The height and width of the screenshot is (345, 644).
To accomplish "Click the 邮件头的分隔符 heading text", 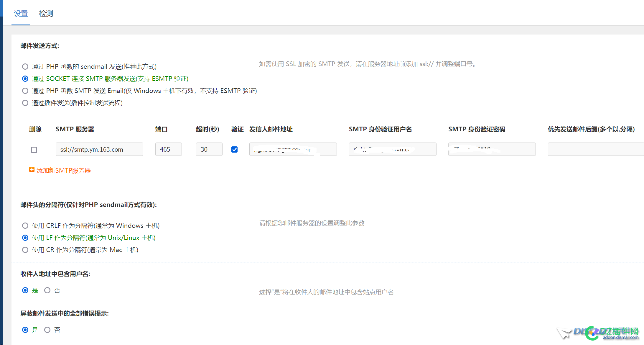I will (88, 205).
